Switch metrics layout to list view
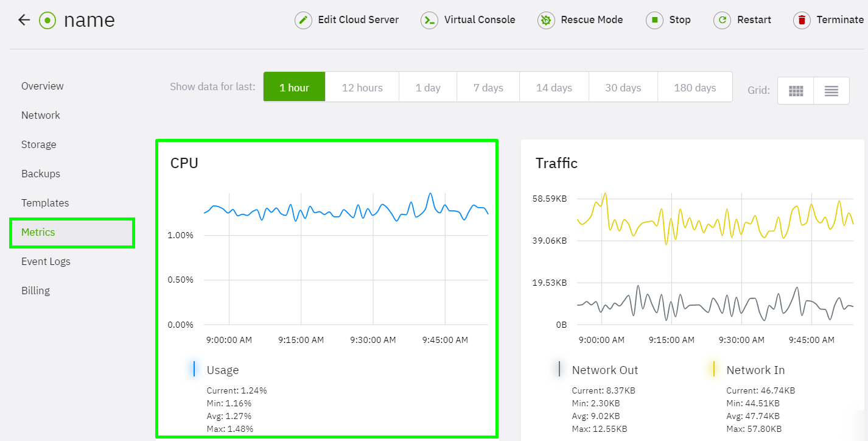 point(831,90)
